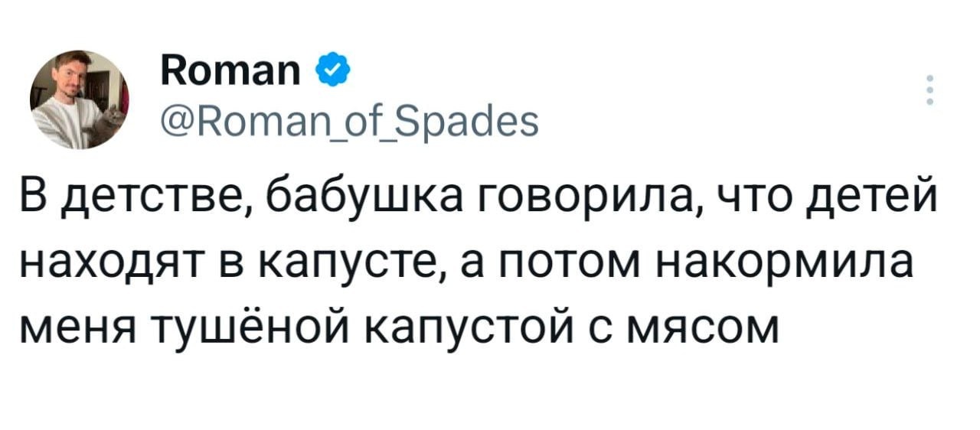Open Roman's profile picture
This screenshot has width=980, height=430.
click(x=79, y=99)
